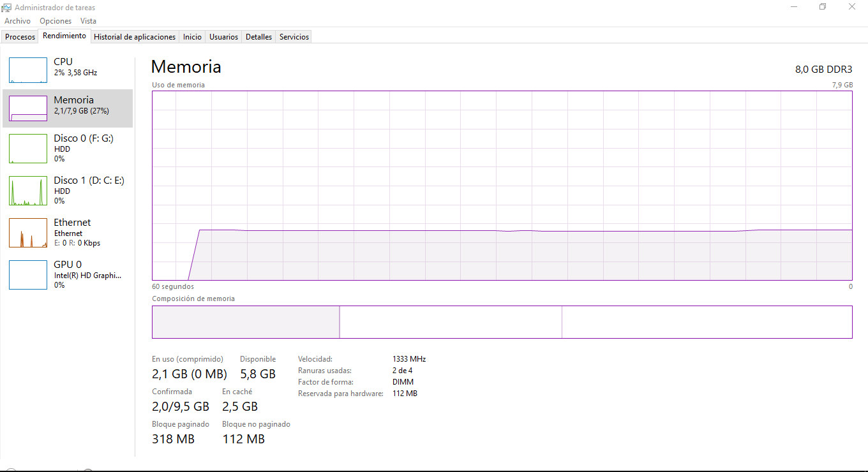Select the CPU usage graph thumbnail
This screenshot has height=472, width=868.
point(28,70)
